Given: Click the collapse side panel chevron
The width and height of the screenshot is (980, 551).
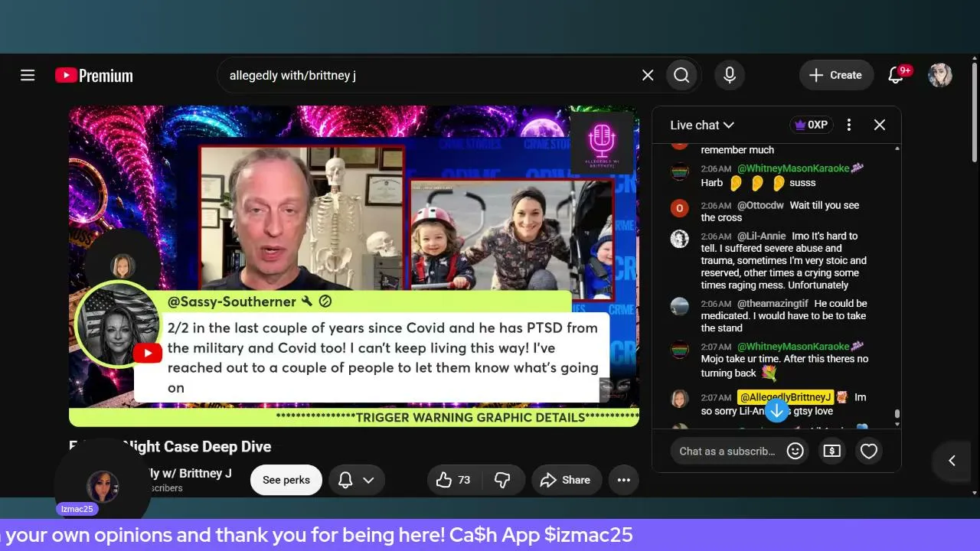Looking at the screenshot, I should click(952, 460).
